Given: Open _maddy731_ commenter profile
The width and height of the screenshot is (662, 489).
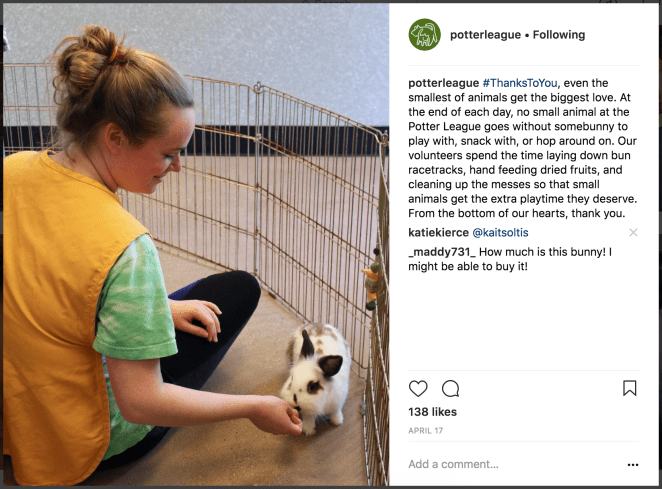Looking at the screenshot, I should [x=442, y=252].
